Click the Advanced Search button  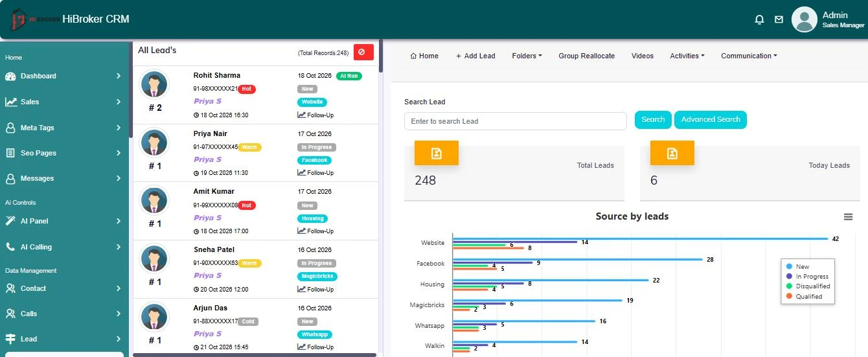[x=711, y=119]
